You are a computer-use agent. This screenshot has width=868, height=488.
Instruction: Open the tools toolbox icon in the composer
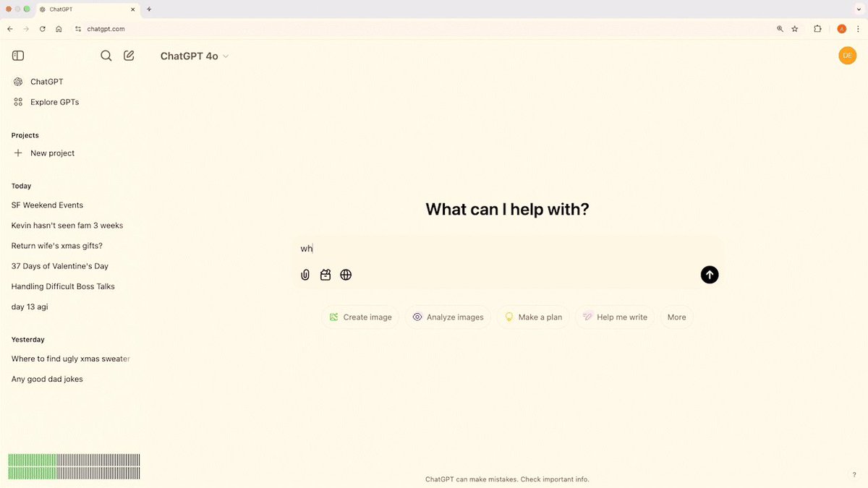325,275
